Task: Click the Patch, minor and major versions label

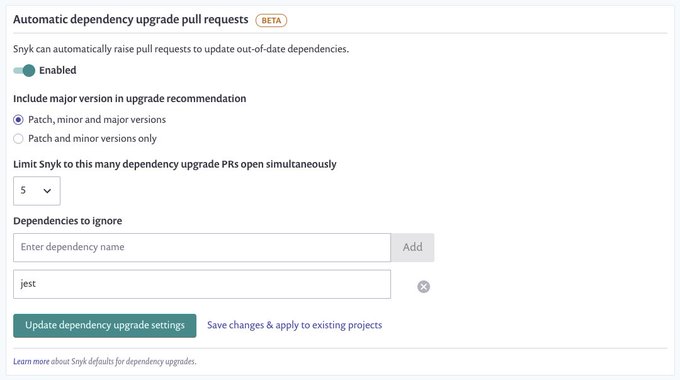Action: (97, 120)
